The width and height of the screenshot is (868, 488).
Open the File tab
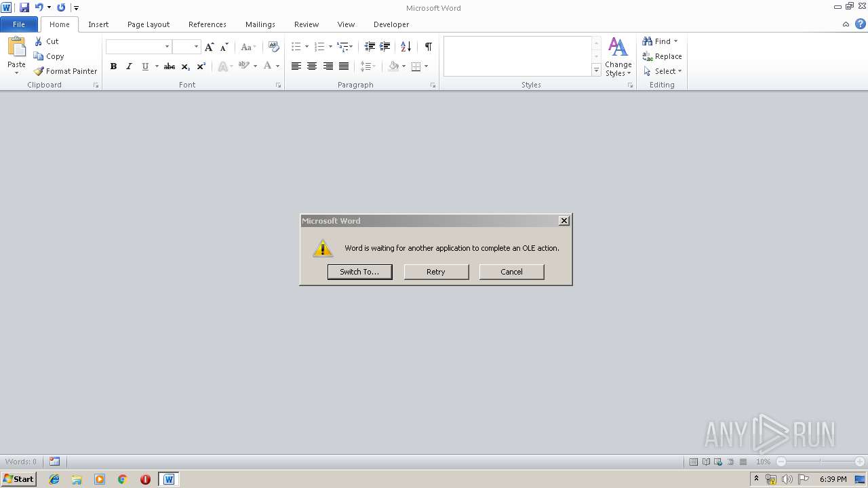[x=19, y=24]
